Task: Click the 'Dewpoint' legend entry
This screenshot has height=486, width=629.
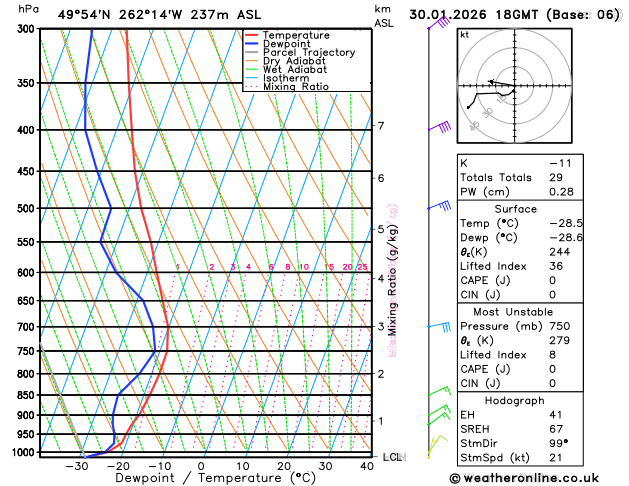Action: [x=278, y=44]
